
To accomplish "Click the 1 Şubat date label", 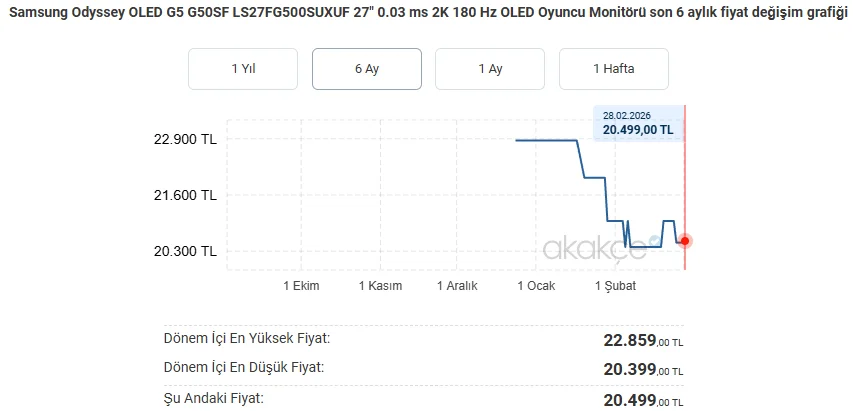I will pos(615,286).
